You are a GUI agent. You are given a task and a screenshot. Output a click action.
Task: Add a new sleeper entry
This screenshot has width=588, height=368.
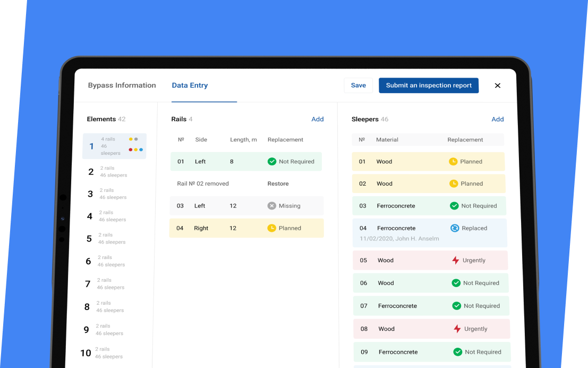[498, 119]
